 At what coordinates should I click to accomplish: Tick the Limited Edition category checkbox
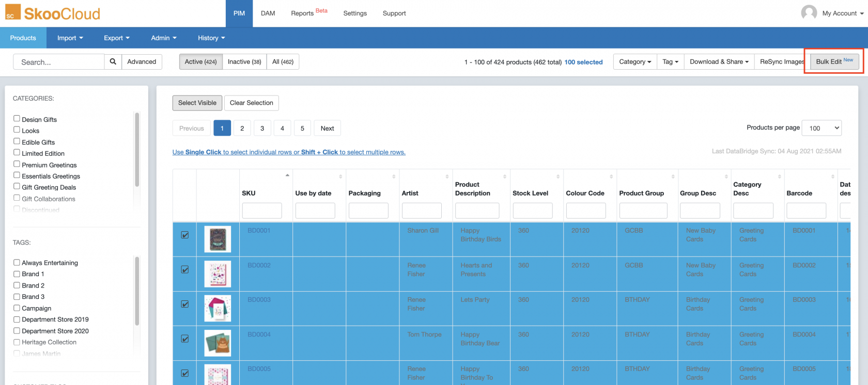coord(17,153)
